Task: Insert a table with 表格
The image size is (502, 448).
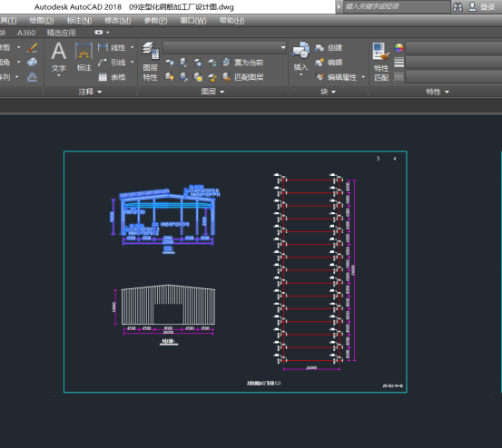Action: 112,77
